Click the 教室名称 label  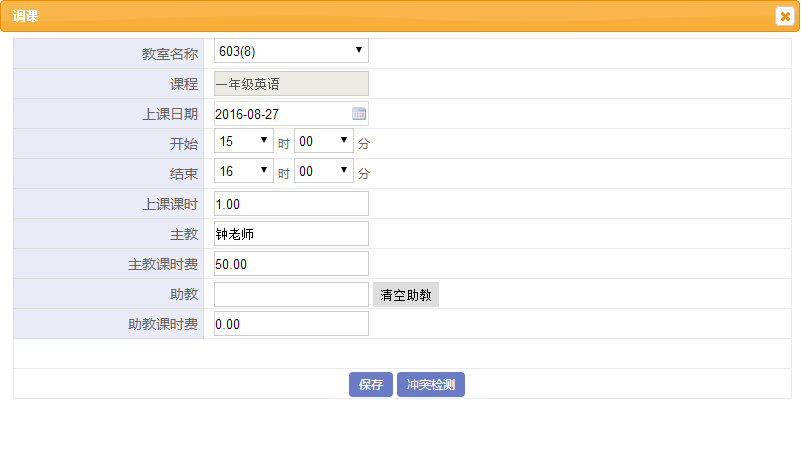click(170, 54)
